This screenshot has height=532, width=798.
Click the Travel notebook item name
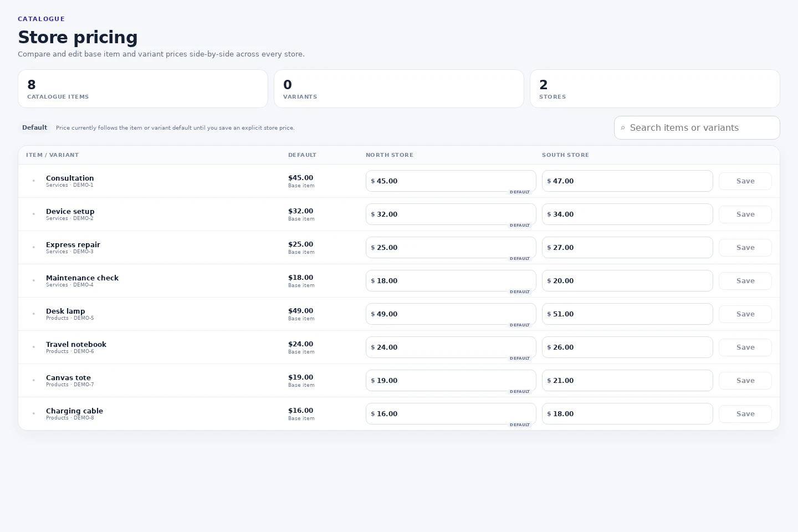tap(76, 344)
